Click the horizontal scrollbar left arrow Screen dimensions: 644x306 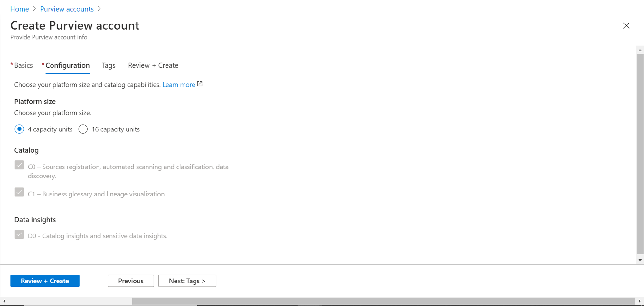[4, 301]
